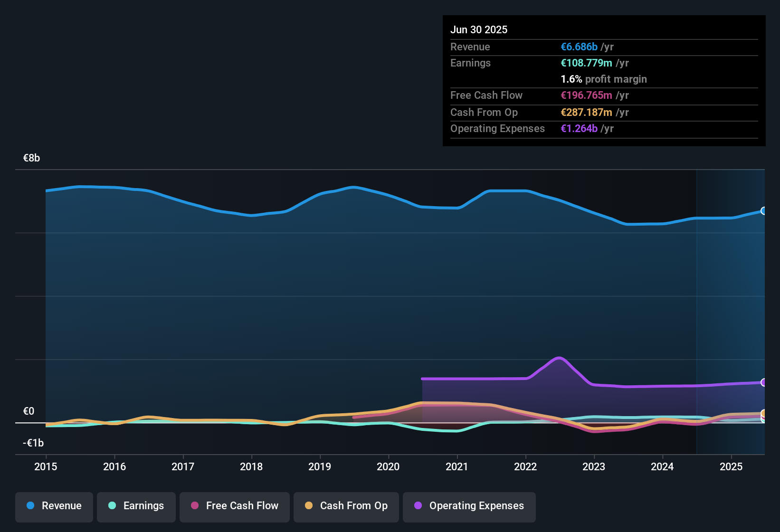
Task: Hide the Free Cash Flow series
Action: click(x=235, y=506)
